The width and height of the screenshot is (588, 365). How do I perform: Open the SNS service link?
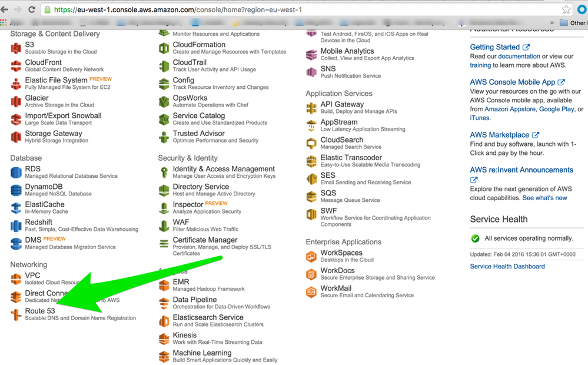[328, 69]
